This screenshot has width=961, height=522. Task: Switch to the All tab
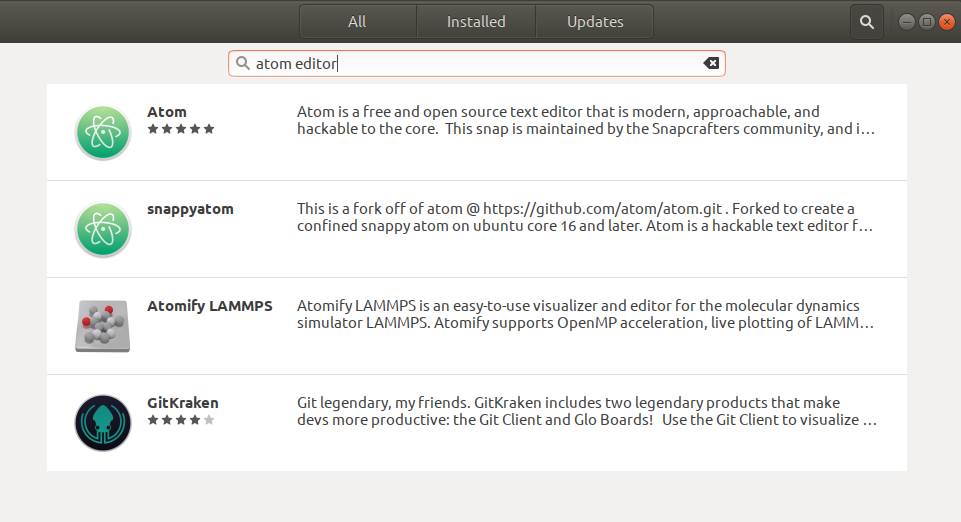tap(357, 22)
